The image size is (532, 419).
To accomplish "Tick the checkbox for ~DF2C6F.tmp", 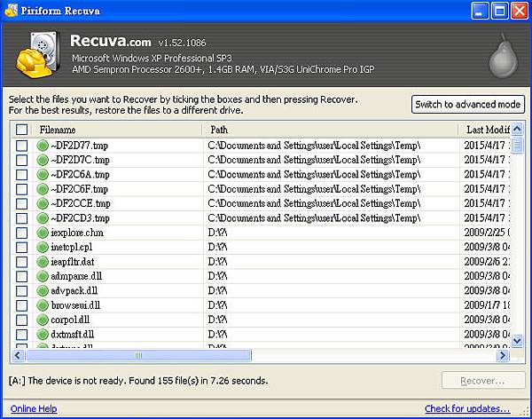I will [21, 189].
